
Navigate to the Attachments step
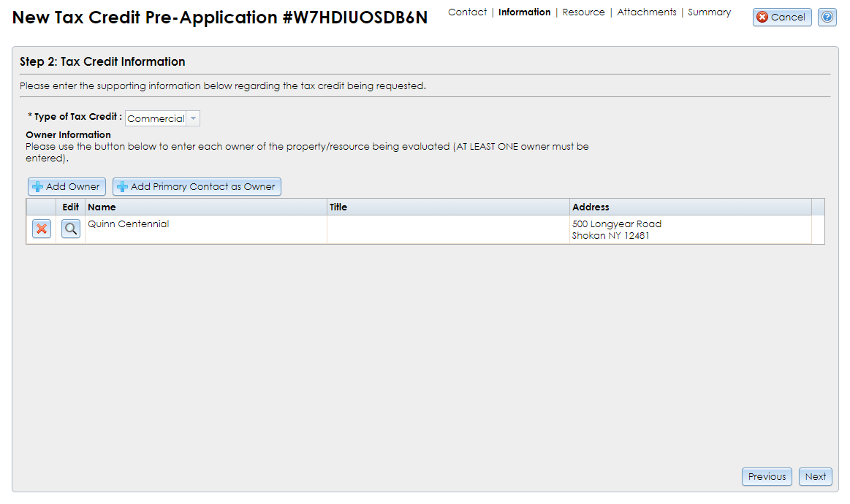pyautogui.click(x=647, y=12)
